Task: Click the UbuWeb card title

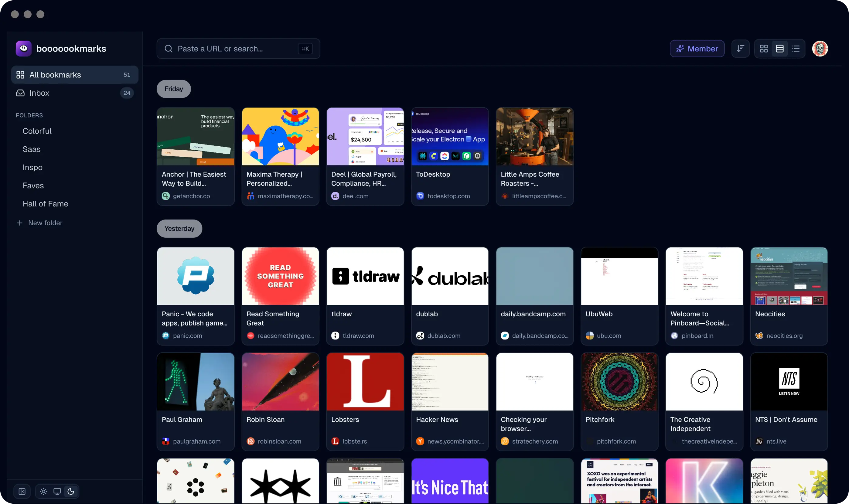Action: click(x=599, y=314)
